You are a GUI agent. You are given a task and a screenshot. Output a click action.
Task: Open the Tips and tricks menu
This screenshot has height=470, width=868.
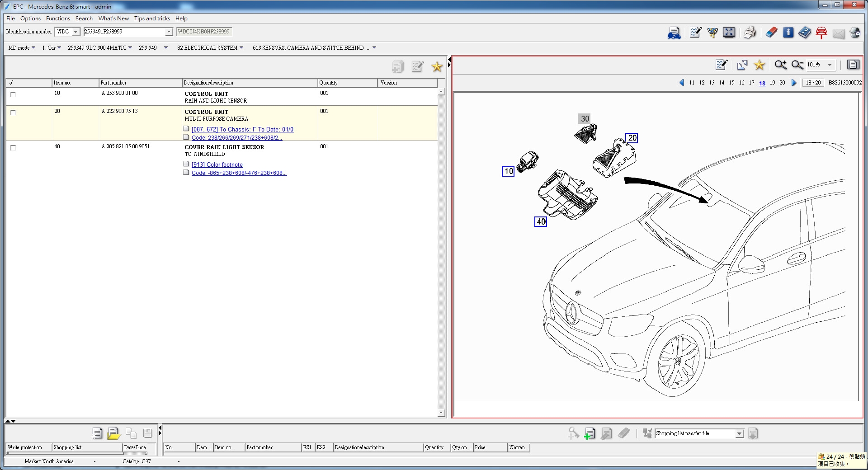click(x=152, y=19)
